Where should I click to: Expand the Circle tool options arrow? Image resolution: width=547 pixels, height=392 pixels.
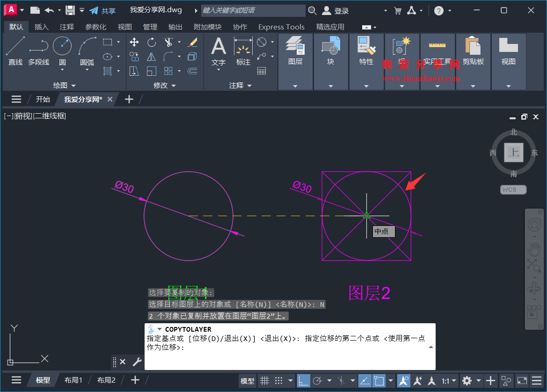(62, 70)
